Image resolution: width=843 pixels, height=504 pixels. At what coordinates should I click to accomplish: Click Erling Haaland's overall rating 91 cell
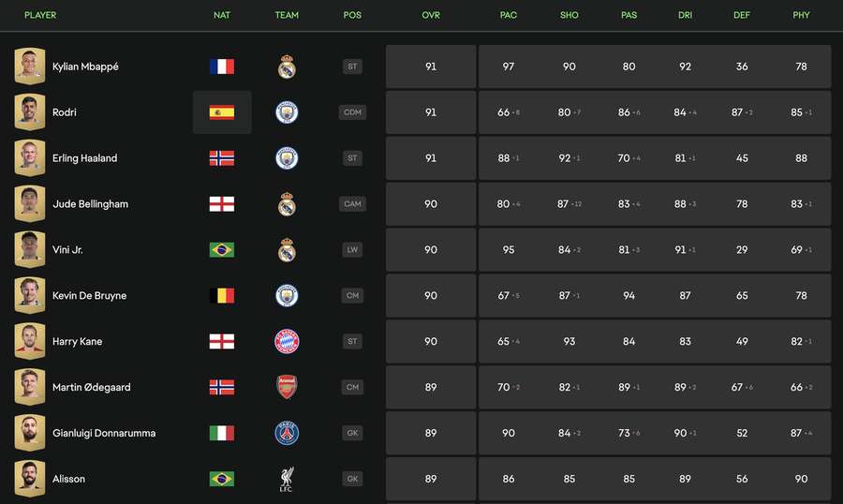(431, 158)
